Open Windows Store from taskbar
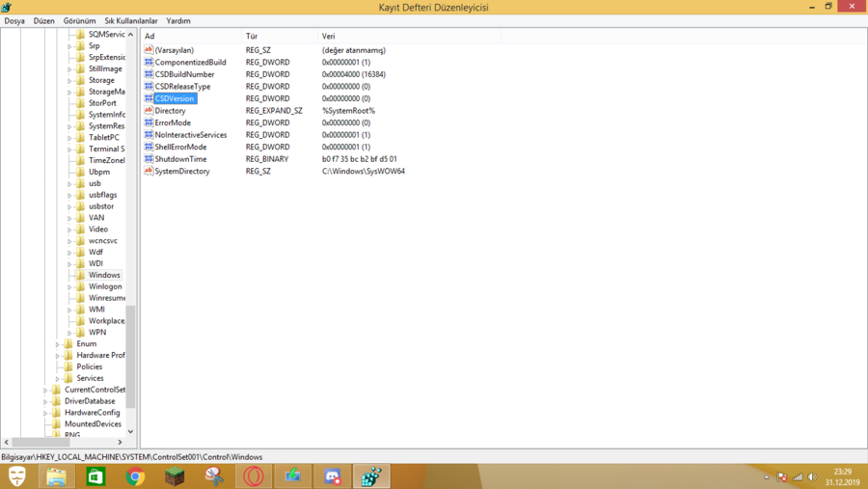Screen dimensions: 868x489 click(95, 476)
